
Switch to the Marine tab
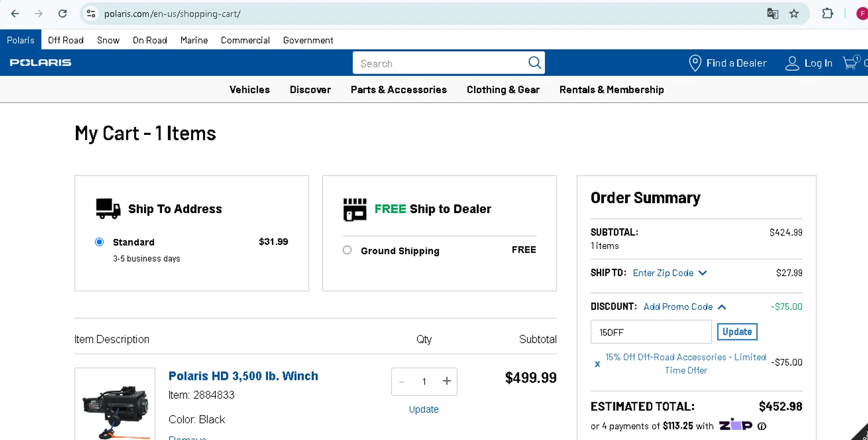[194, 40]
